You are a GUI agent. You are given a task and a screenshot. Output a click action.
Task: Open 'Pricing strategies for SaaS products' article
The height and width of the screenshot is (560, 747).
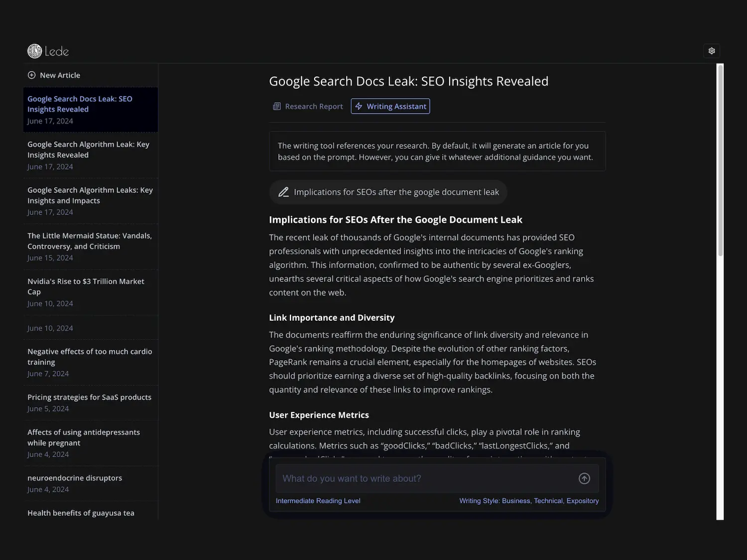tap(91, 403)
